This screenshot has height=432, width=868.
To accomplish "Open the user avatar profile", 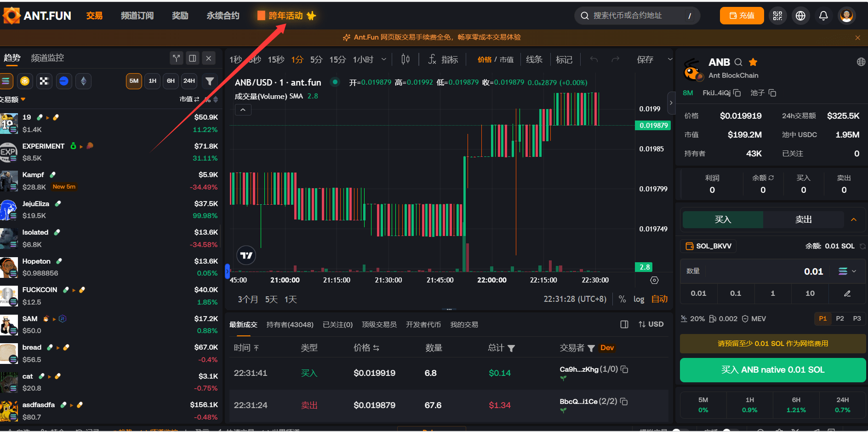I will coord(846,16).
